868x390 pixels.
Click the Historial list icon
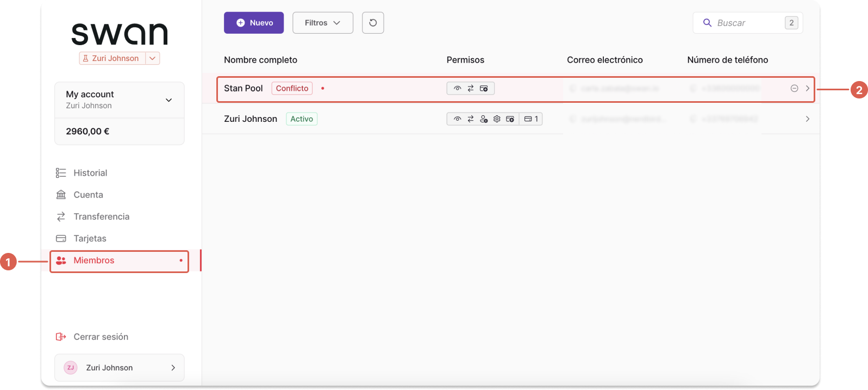(x=61, y=173)
